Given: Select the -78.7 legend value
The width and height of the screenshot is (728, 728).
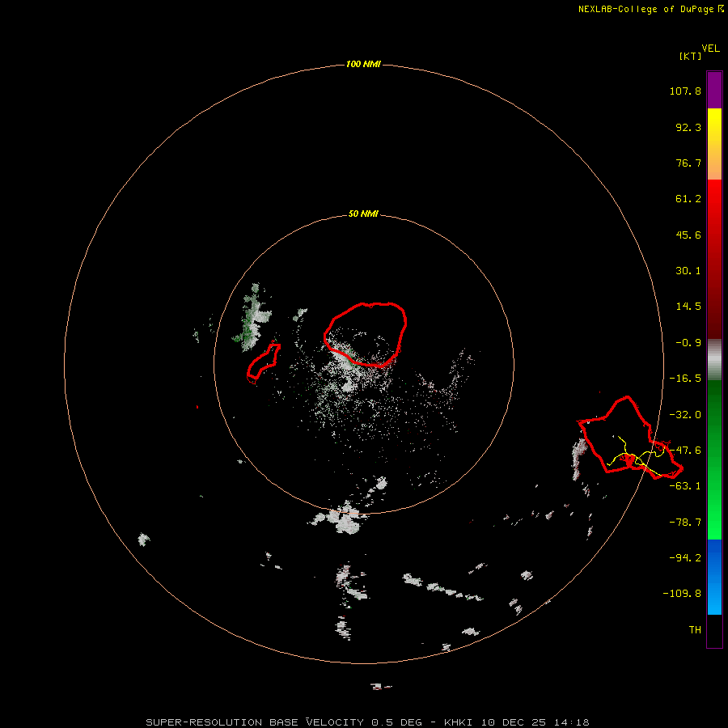Looking at the screenshot, I should (685, 523).
